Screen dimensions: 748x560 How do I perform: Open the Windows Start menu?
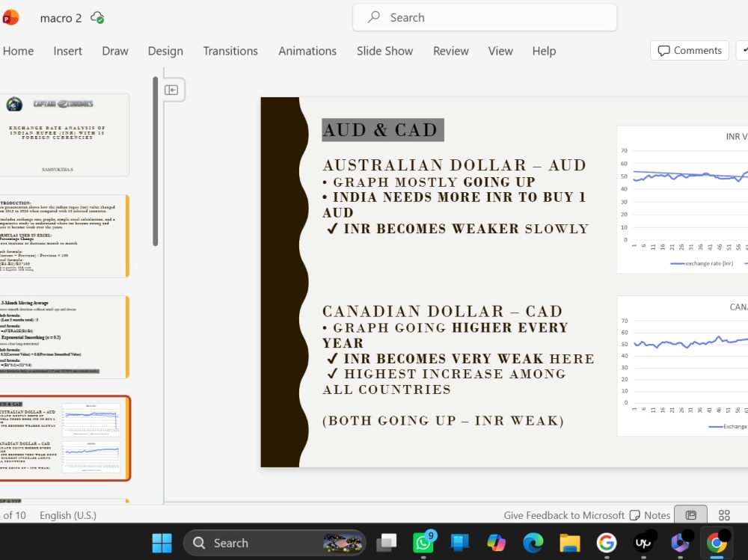click(x=162, y=543)
